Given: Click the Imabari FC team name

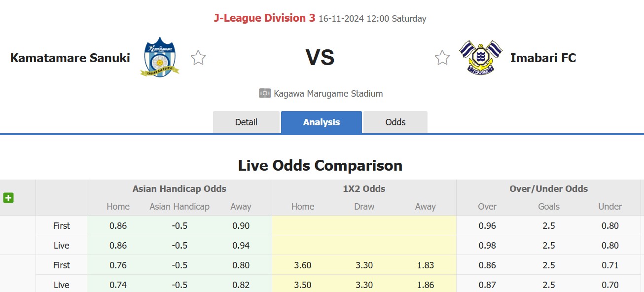Looking at the screenshot, I should pos(543,58).
